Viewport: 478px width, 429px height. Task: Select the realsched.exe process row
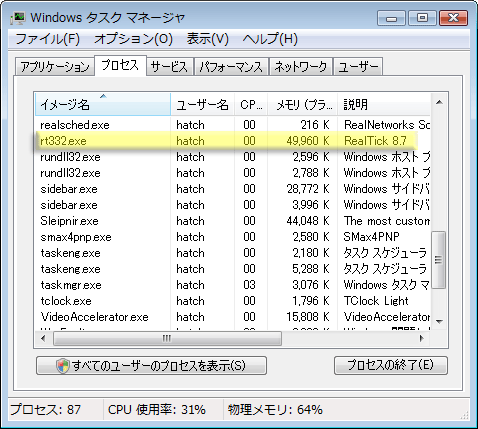click(233, 125)
